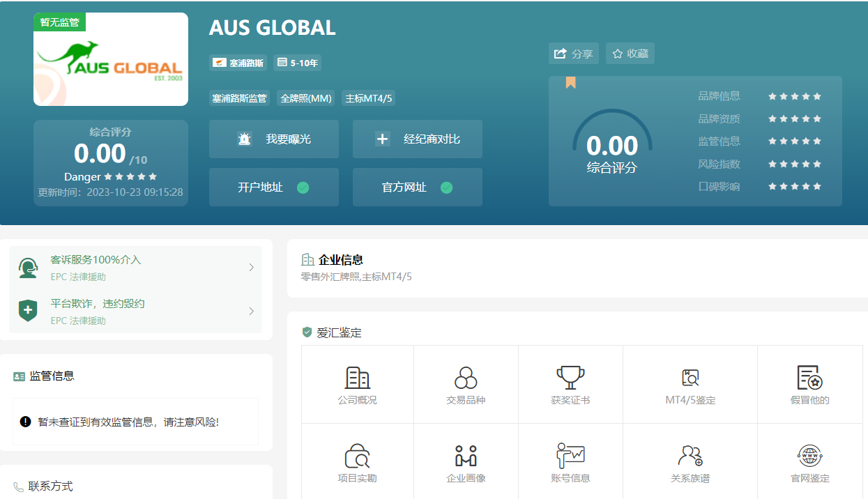This screenshot has width=868, height=499.
Task: Expand the 平台欺诈，违约毁约 row arrow
Action: click(x=251, y=312)
